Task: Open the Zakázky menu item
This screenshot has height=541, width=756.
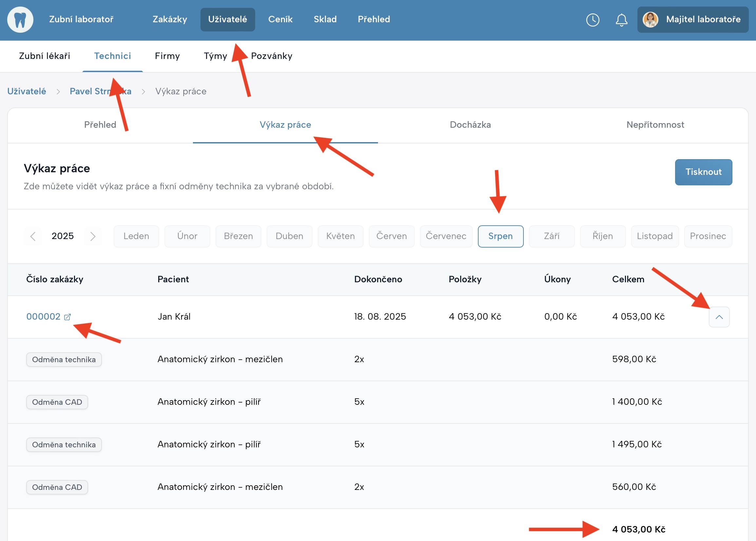Action: 170,20
